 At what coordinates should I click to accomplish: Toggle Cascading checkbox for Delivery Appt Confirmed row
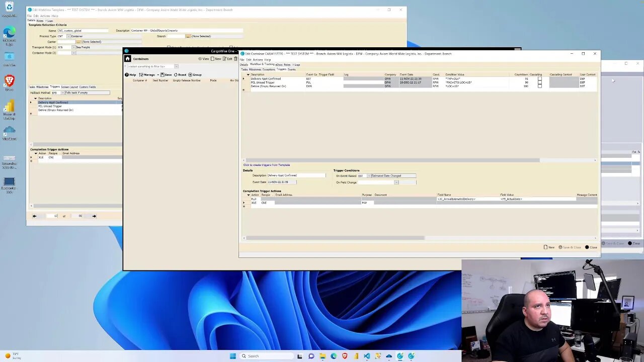539,78
